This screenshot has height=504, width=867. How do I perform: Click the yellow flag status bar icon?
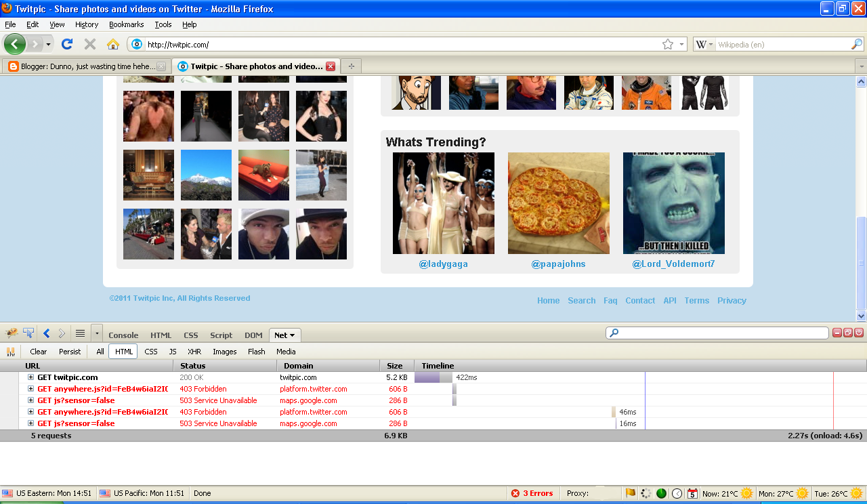tap(630, 493)
